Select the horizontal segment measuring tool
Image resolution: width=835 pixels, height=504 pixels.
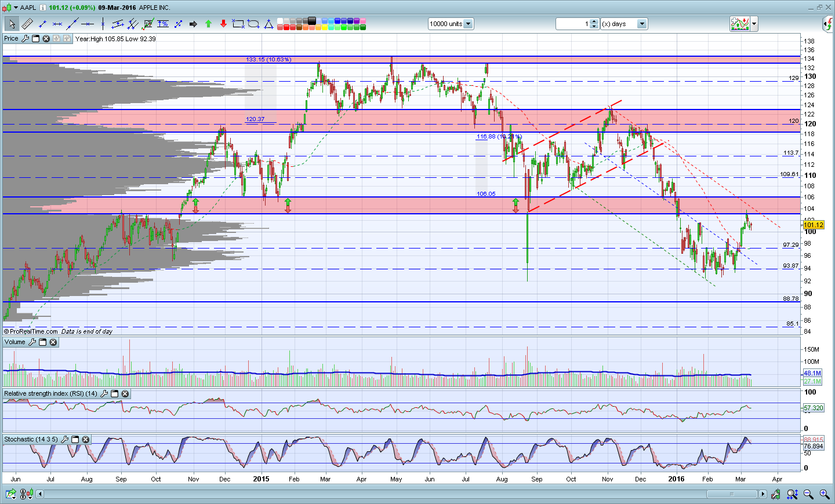point(57,24)
